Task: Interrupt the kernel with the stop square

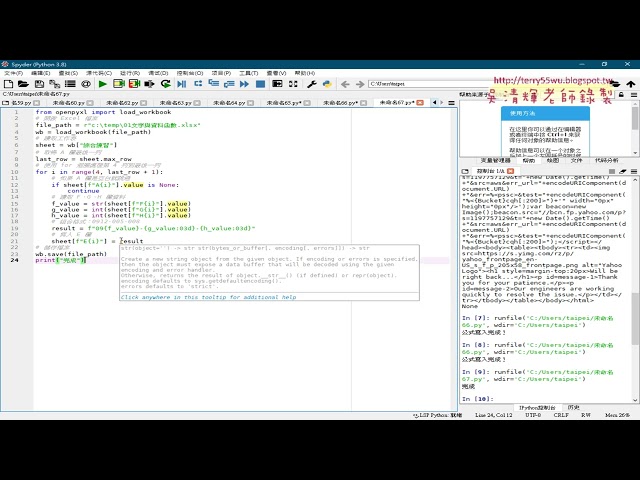Action: (x=611, y=171)
